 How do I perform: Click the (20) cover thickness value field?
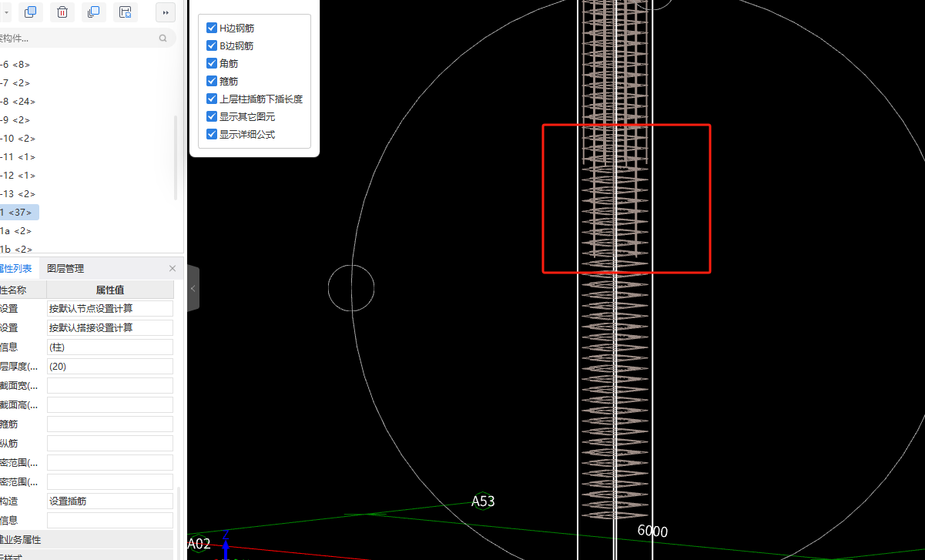110,366
